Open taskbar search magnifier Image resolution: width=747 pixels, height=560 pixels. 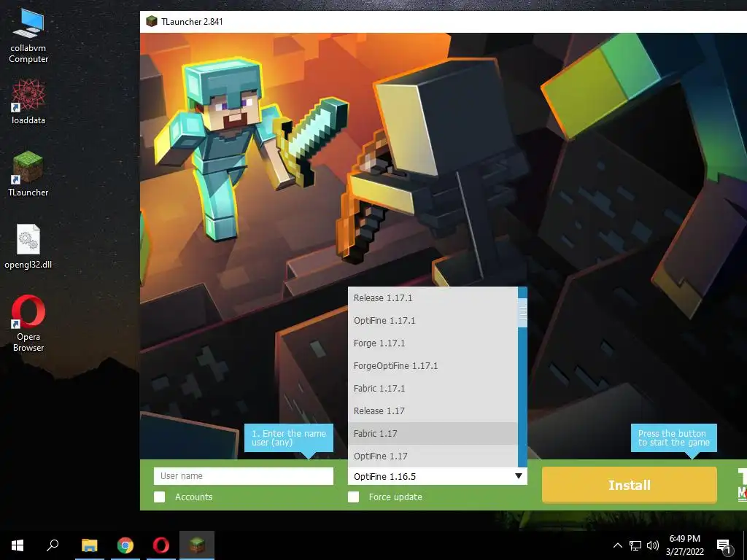point(53,545)
